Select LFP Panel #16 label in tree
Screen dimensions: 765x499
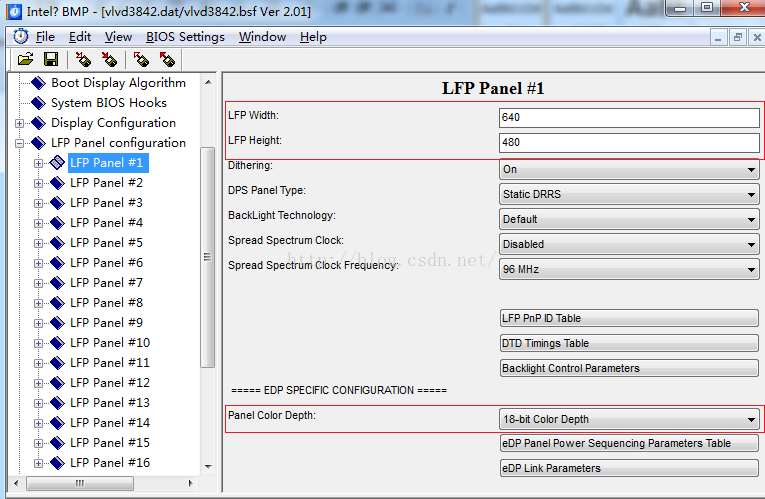pos(110,463)
